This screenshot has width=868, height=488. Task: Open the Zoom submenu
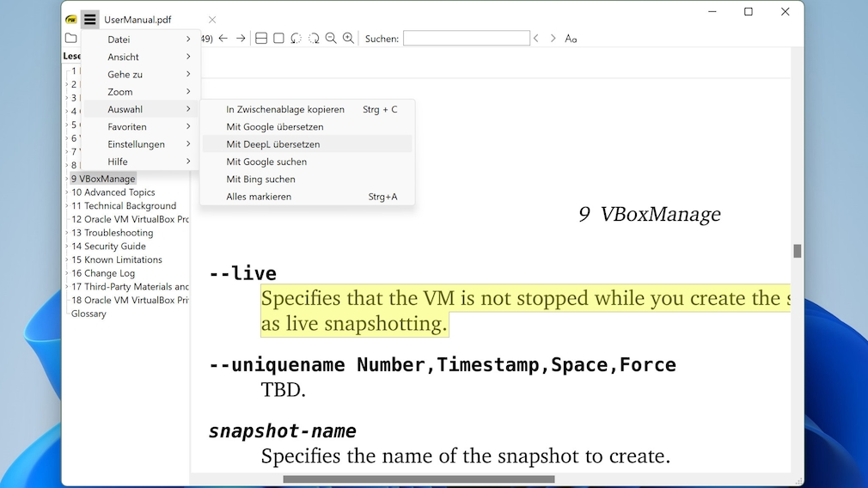pos(141,92)
